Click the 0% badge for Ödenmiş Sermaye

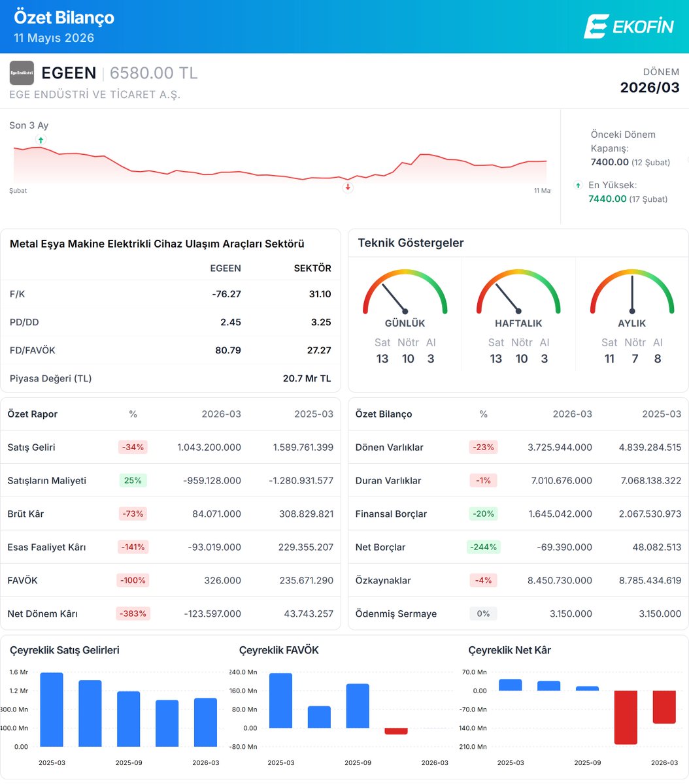[x=483, y=613]
